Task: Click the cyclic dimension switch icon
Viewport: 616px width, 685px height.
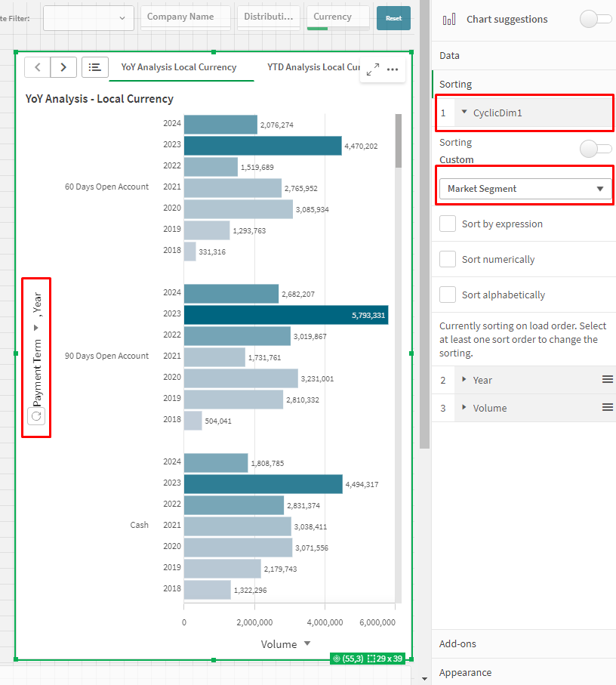Action: [x=36, y=416]
